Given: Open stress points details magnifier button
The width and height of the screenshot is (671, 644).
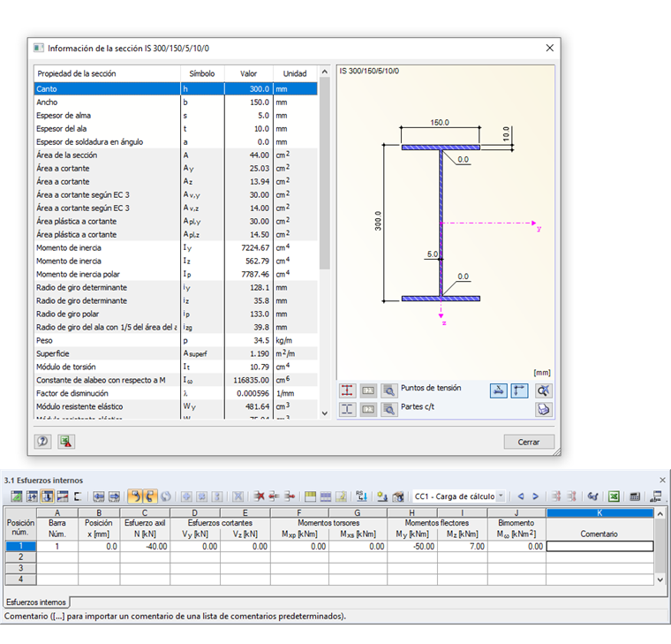Looking at the screenshot, I should pos(389,390).
